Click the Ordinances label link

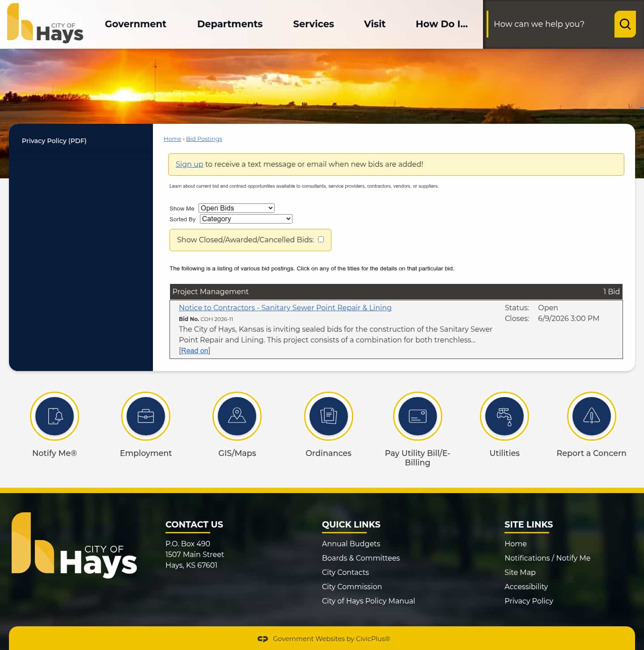(329, 453)
